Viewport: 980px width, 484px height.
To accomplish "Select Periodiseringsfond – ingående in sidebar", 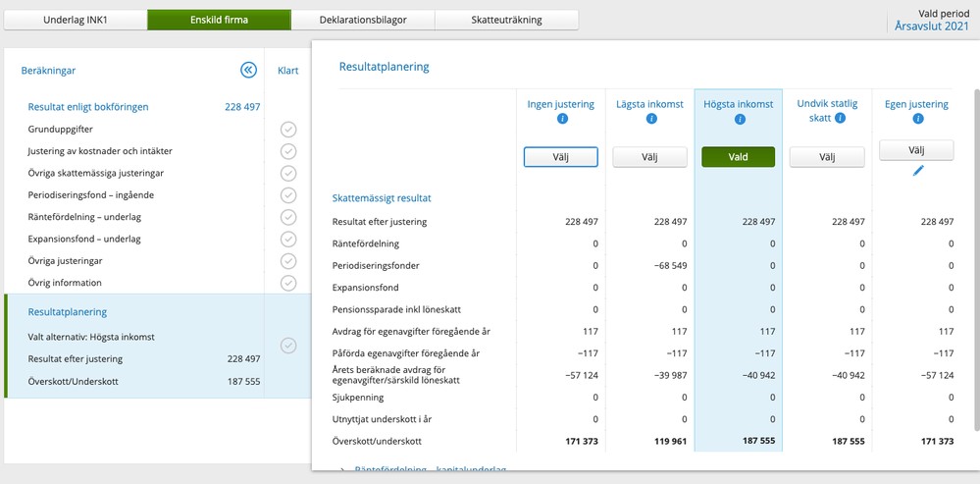I will (x=90, y=195).
